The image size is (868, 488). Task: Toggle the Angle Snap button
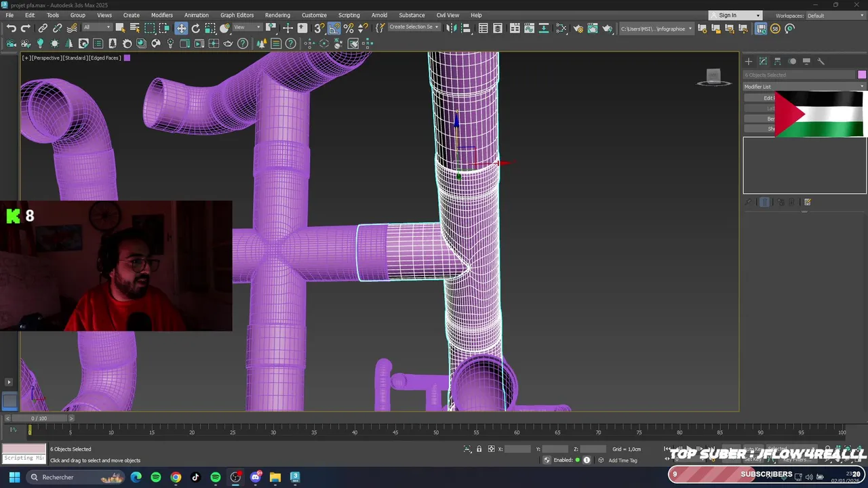pyautogui.click(x=334, y=28)
